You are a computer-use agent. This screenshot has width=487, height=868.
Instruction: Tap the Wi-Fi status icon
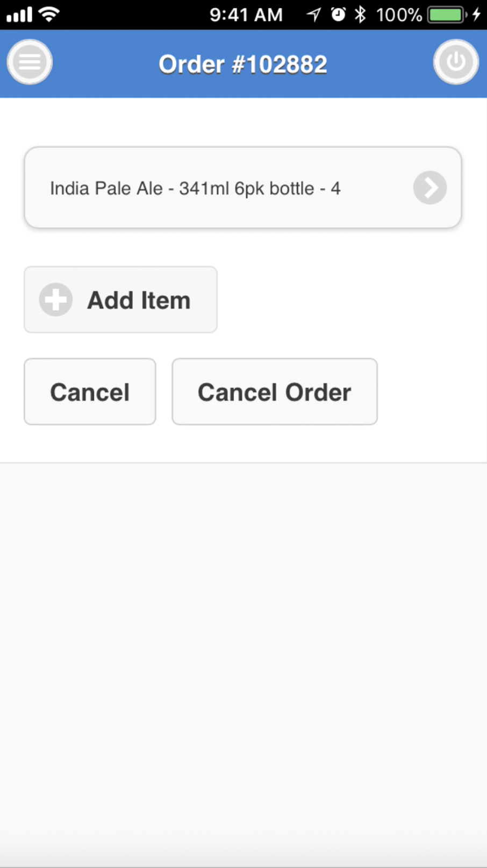pyautogui.click(x=49, y=15)
